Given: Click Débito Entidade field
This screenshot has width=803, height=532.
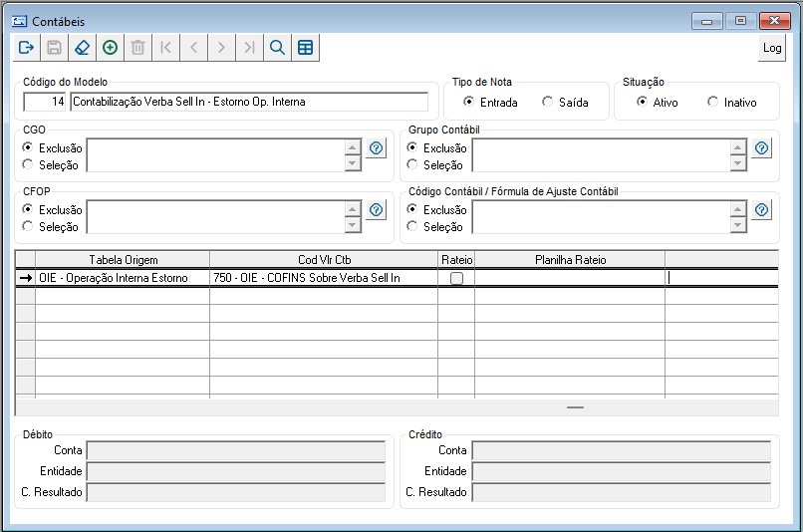Looking at the screenshot, I should point(236,471).
